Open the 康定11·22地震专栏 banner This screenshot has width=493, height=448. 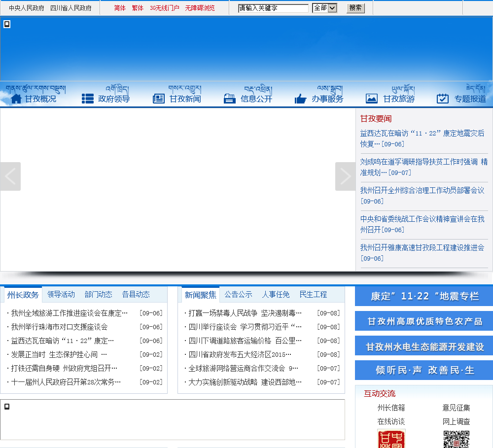pos(424,296)
